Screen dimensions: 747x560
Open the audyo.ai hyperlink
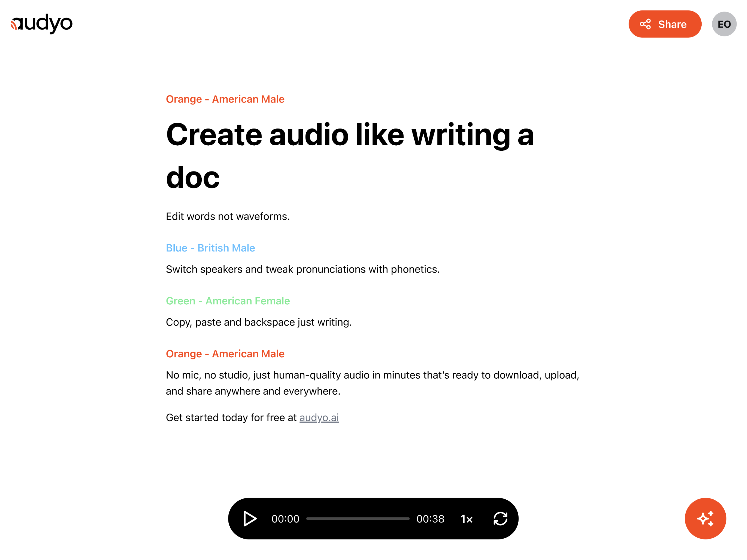pos(319,418)
